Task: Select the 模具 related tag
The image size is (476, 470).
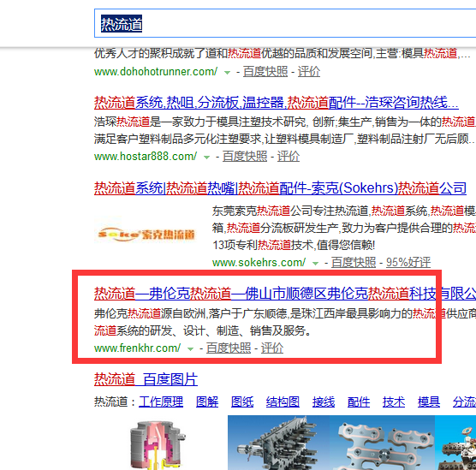Action: coord(429,402)
